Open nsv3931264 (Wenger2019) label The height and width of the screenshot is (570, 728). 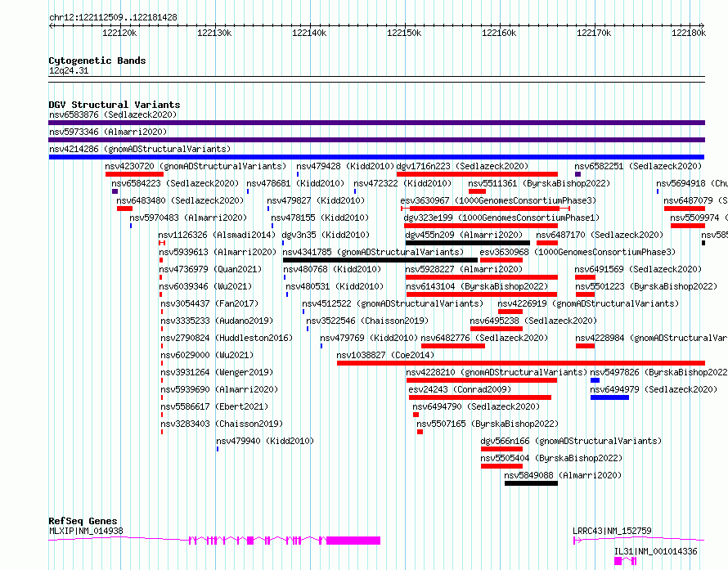[x=217, y=372]
